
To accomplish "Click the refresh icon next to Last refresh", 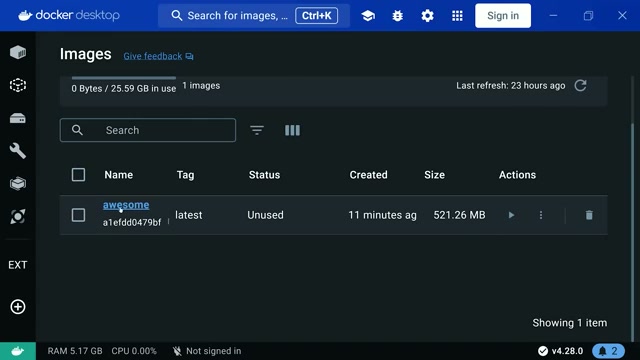I will point(580,85).
